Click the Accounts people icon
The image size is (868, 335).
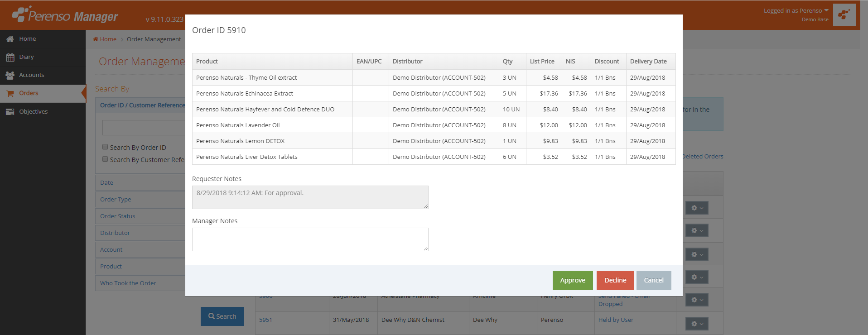click(x=10, y=76)
